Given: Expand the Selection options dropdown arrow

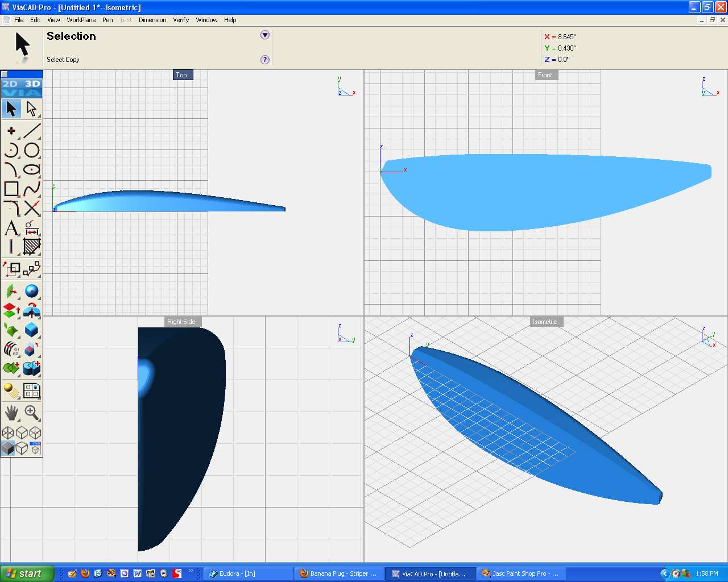Looking at the screenshot, I should click(x=264, y=35).
